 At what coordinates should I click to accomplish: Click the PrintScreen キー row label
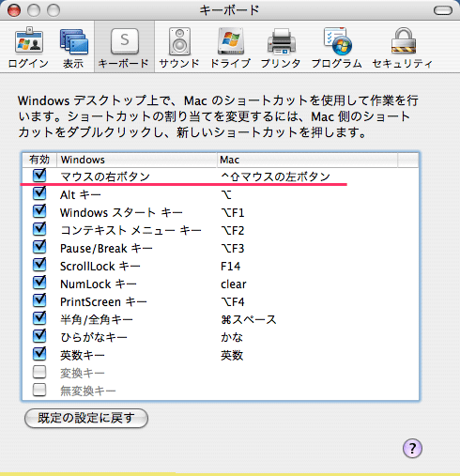coord(103,302)
